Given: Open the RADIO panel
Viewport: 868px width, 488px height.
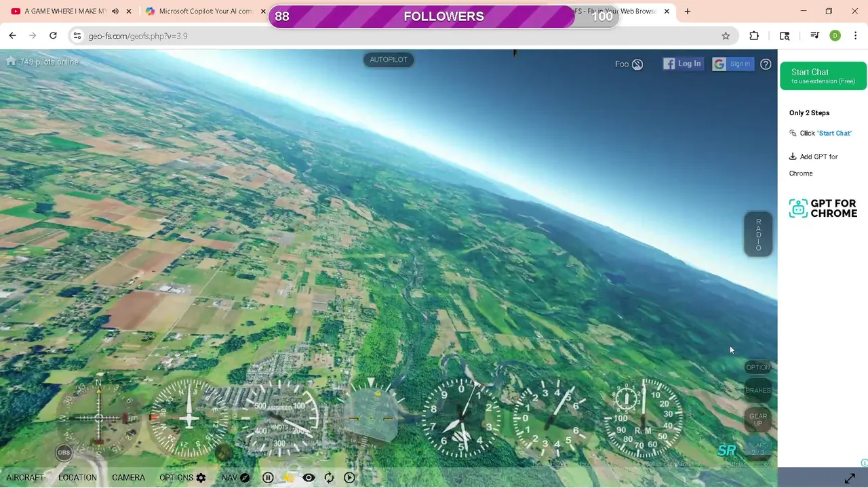Looking at the screenshot, I should pyautogui.click(x=758, y=235).
